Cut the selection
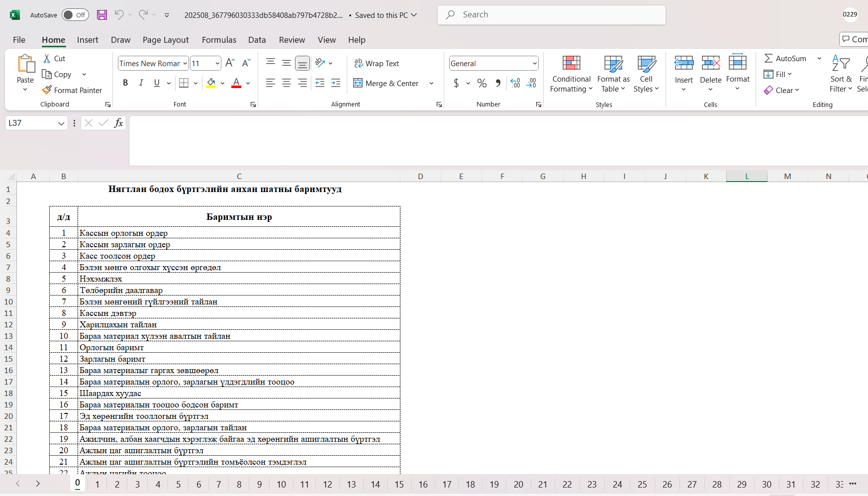868x496 pixels. pyautogui.click(x=54, y=58)
